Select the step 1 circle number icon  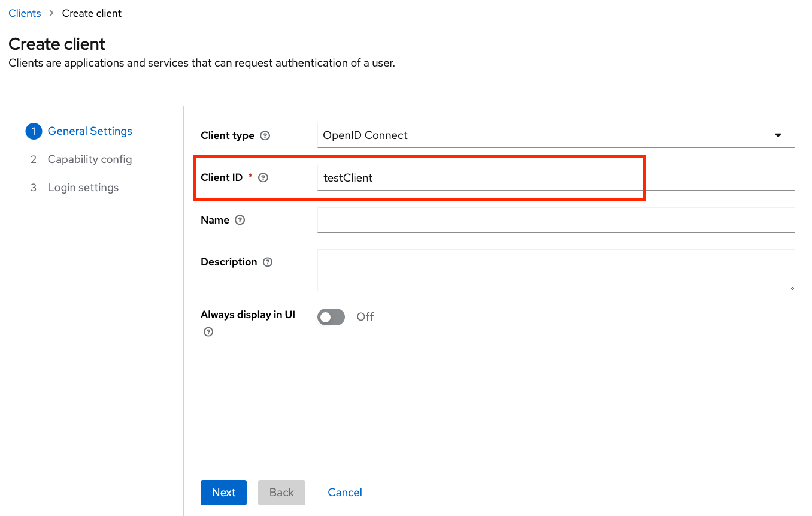tap(34, 131)
